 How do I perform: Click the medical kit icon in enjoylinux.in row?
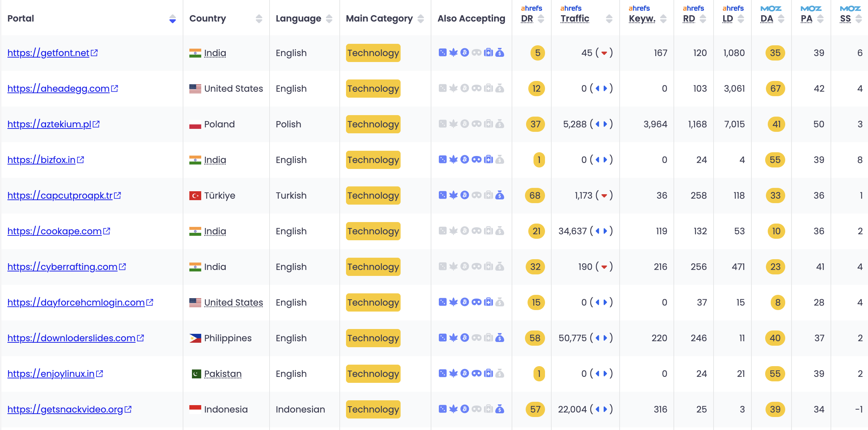pos(489,374)
